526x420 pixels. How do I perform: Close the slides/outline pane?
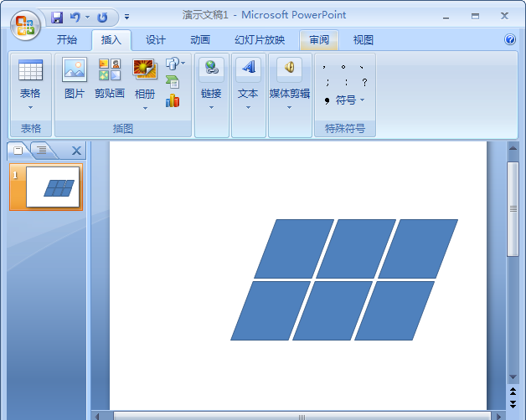[x=76, y=151]
